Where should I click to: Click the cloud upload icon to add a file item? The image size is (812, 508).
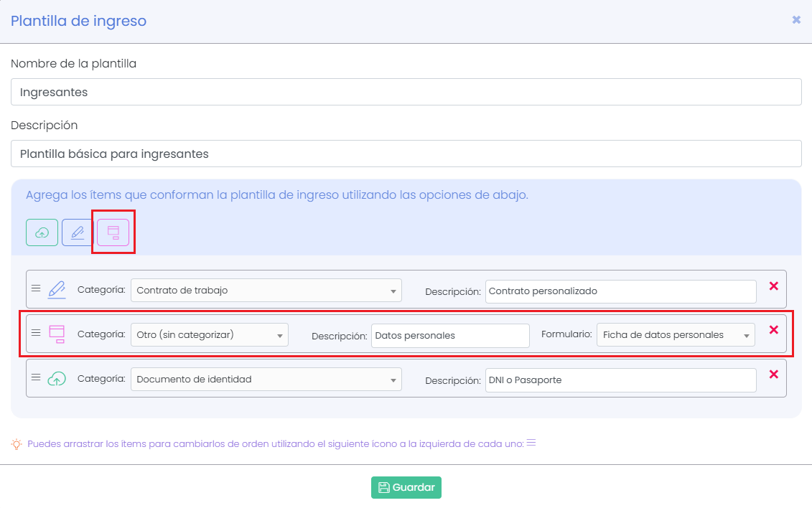(x=42, y=232)
